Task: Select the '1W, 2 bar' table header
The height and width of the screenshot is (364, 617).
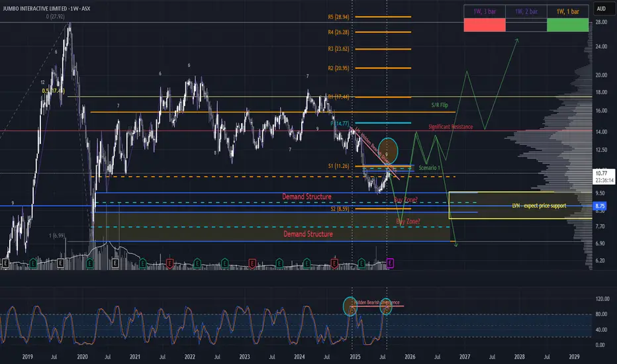Action: [526, 11]
